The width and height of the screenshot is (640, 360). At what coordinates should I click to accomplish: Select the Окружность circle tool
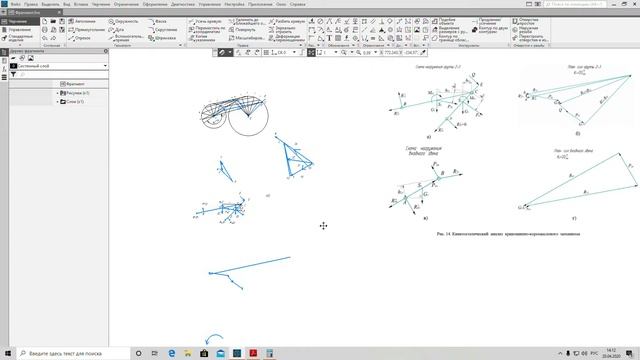[124, 21]
